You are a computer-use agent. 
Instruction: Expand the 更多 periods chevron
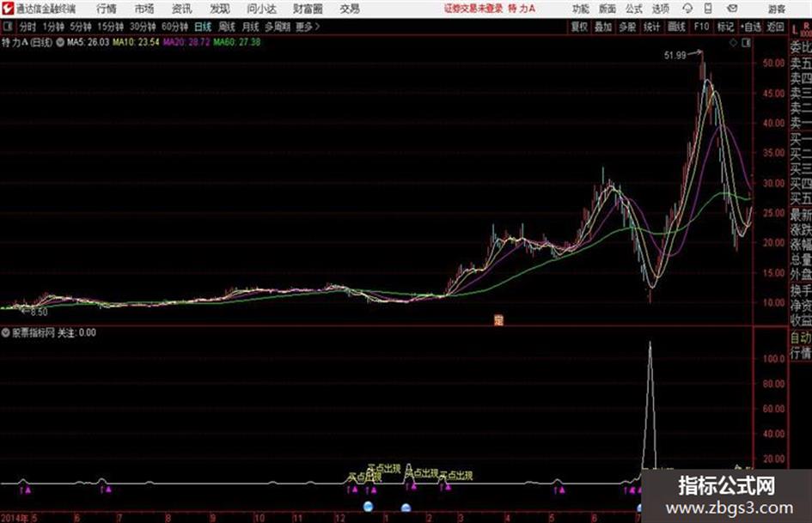point(308,27)
